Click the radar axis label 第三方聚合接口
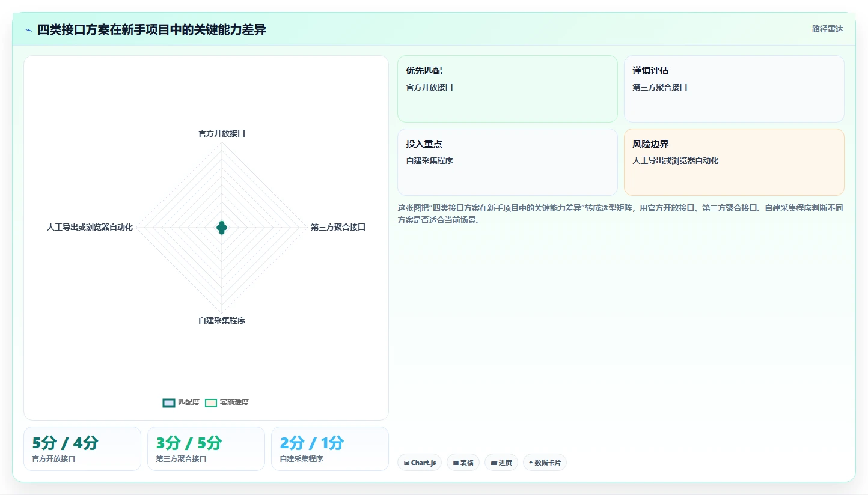Image resolution: width=868 pixels, height=495 pixels. 338,227
